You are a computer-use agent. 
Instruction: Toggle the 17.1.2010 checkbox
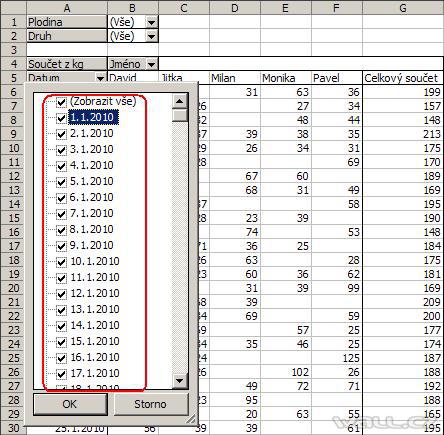[x=61, y=374]
